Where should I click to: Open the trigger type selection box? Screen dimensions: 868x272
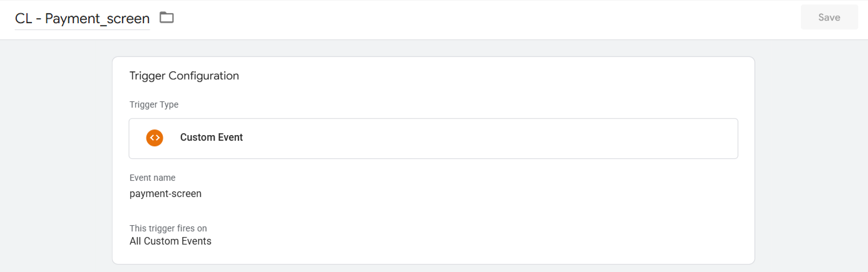(433, 138)
